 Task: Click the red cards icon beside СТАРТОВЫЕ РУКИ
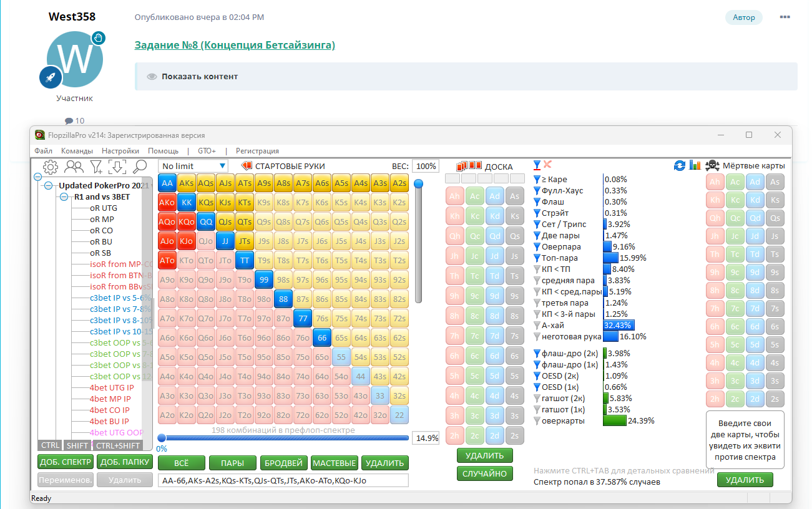(246, 166)
